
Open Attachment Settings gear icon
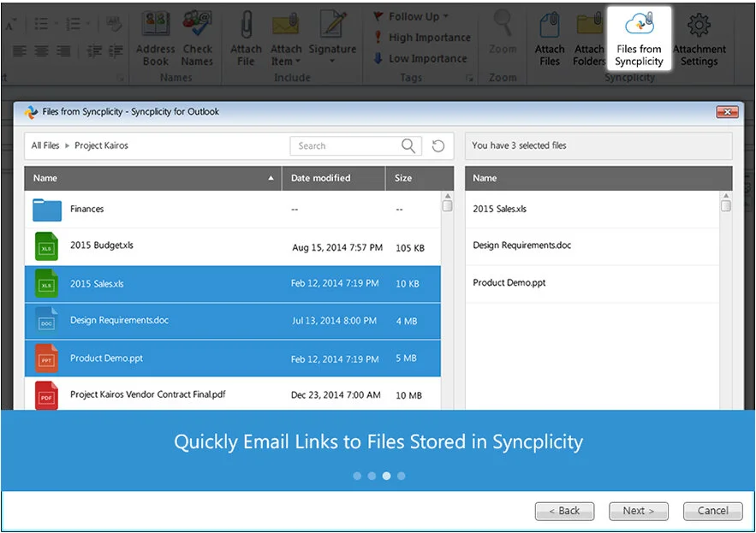click(699, 25)
